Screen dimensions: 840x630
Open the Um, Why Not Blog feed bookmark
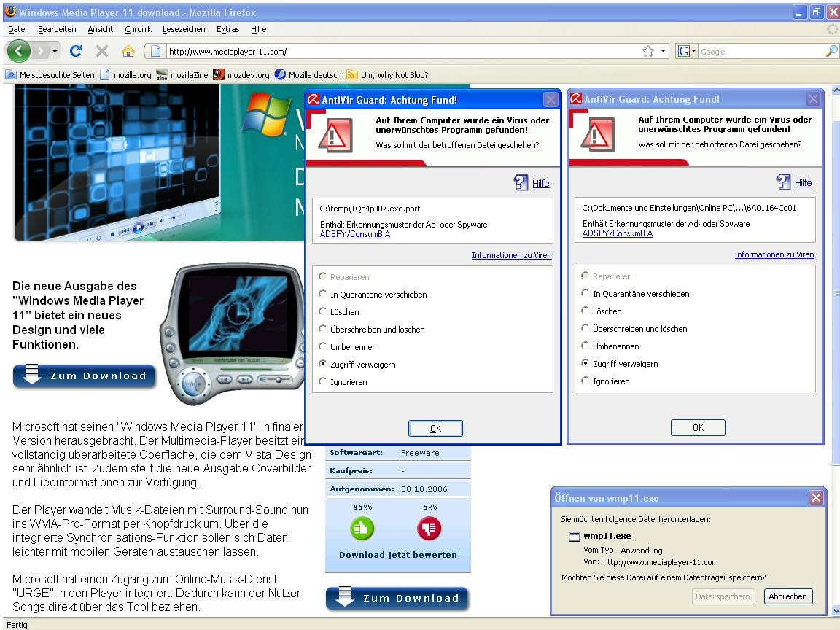[387, 75]
